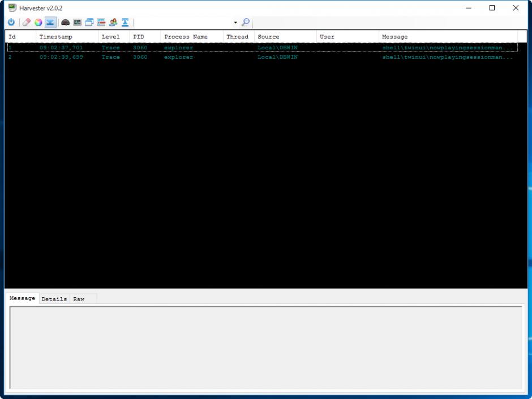Click the dark helmet toolbar icon
This screenshot has width=532, height=399.
pyautogui.click(x=66, y=23)
